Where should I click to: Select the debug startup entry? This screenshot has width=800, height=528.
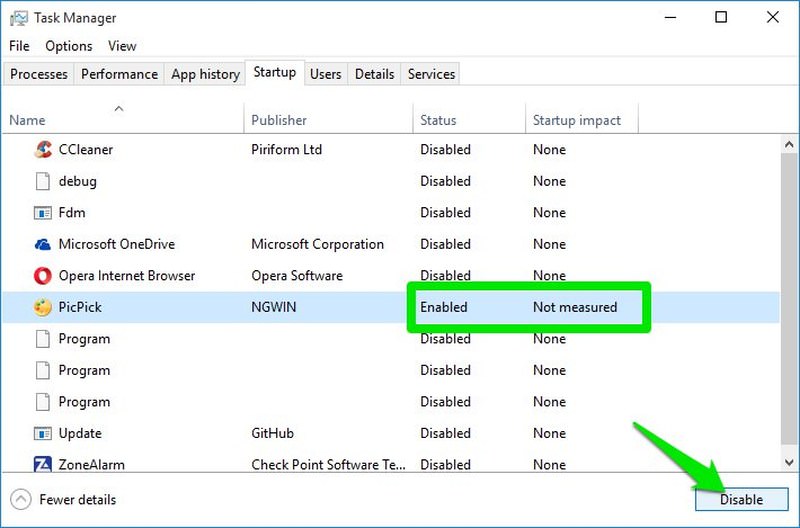point(78,181)
